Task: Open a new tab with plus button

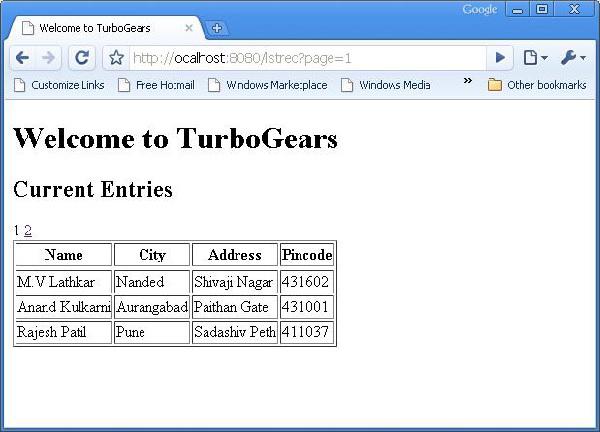Action: pos(217,28)
